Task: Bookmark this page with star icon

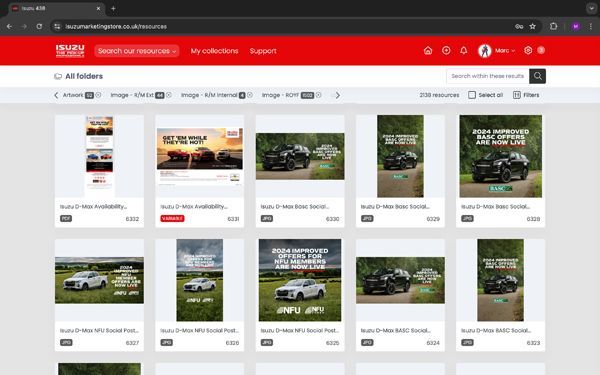Action: tap(532, 26)
